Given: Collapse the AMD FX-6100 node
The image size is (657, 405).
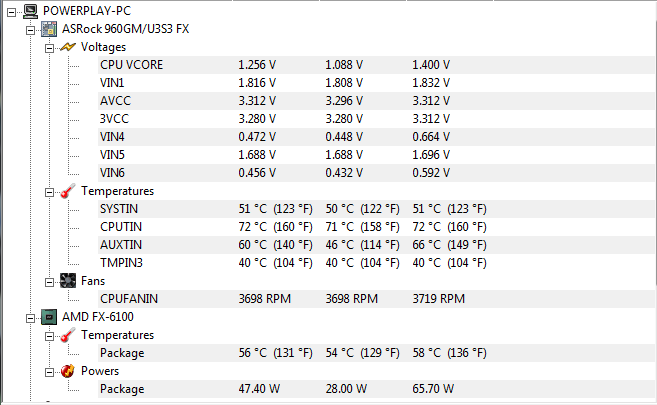Looking at the screenshot, I should coord(30,318).
